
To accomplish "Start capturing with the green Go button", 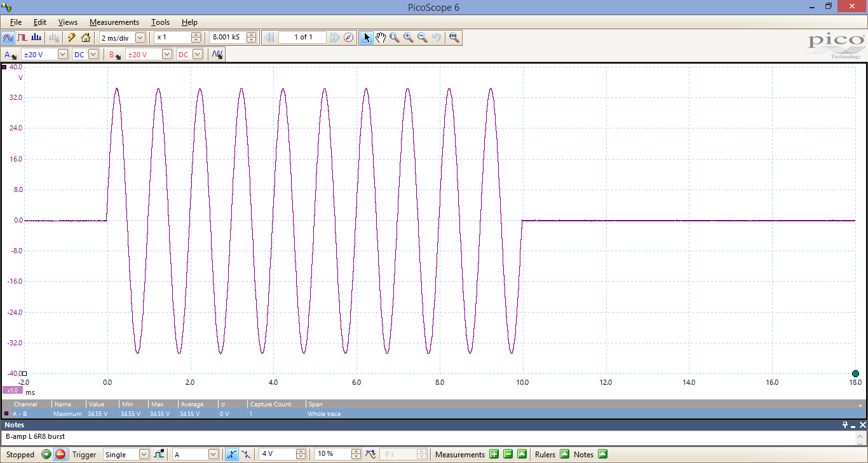I will click(x=46, y=454).
